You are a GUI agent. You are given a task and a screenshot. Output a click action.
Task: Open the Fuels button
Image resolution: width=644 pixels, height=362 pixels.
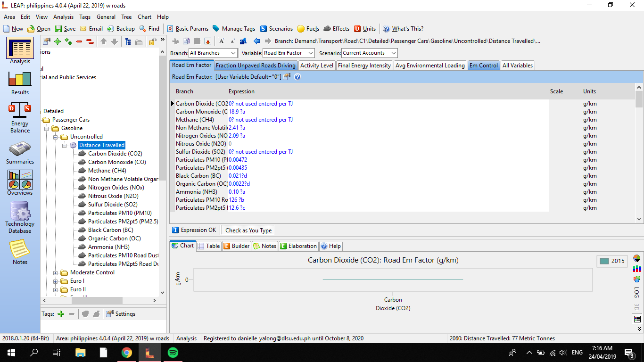pos(308,29)
